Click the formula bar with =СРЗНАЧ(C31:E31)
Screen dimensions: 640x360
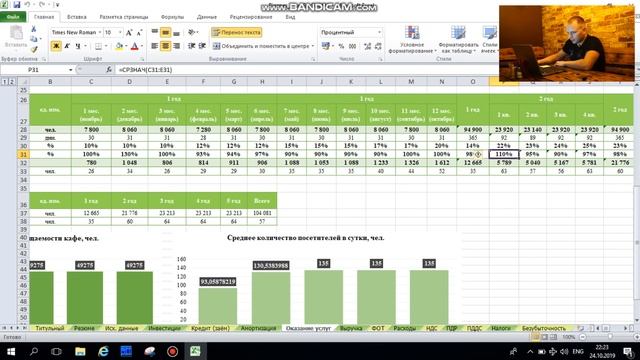(x=306, y=70)
